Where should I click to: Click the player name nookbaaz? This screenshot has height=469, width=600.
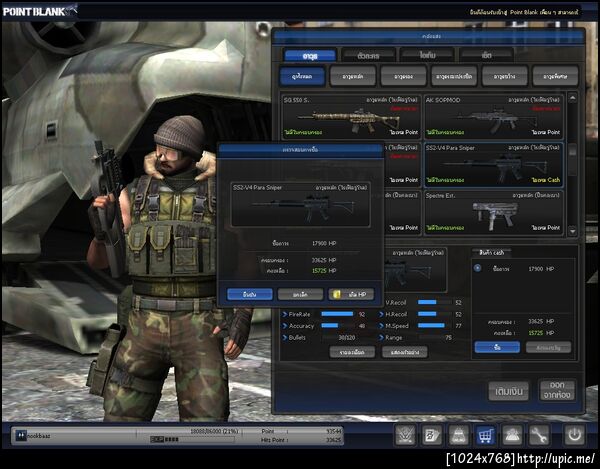coord(39,436)
